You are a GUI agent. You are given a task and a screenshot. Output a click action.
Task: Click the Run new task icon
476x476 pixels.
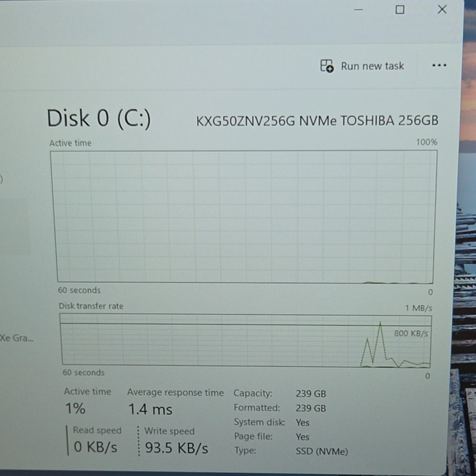click(327, 66)
